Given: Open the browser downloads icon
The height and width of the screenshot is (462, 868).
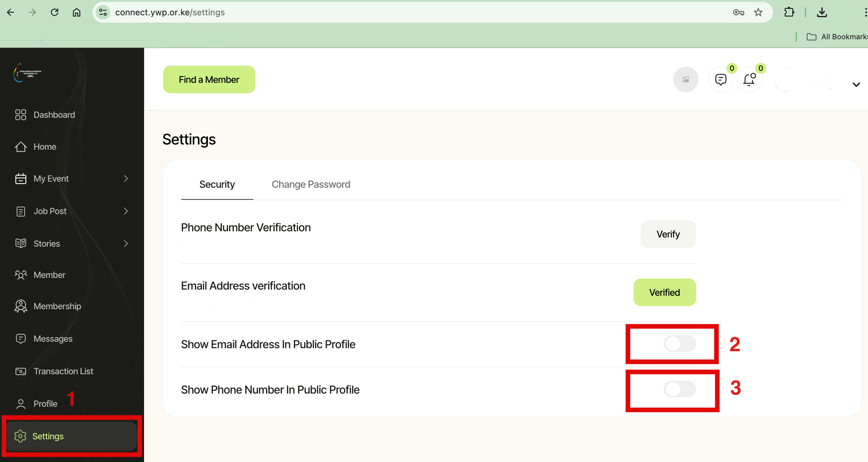Looking at the screenshot, I should (x=822, y=13).
